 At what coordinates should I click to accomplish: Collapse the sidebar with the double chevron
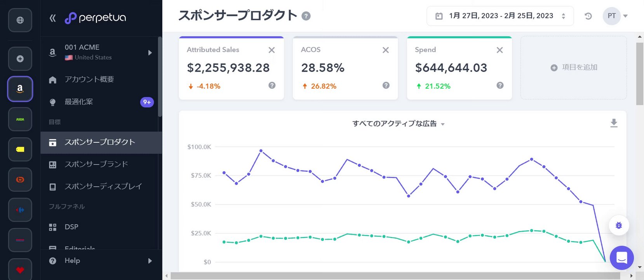(53, 18)
